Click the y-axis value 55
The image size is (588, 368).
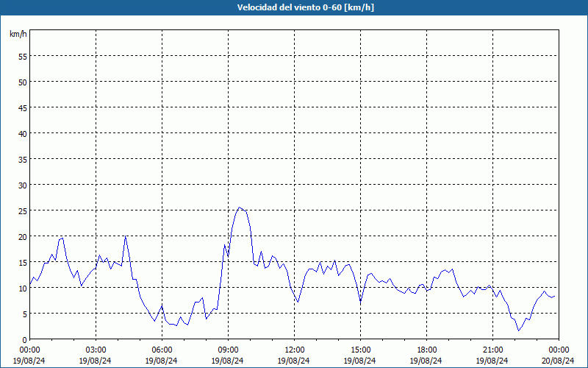pos(23,57)
